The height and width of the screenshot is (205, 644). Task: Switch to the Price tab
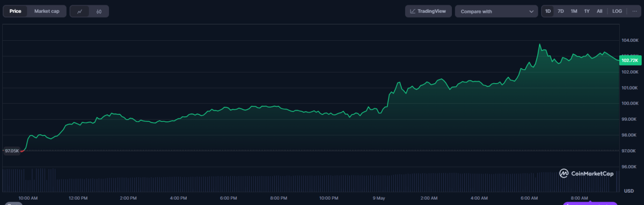pos(15,11)
